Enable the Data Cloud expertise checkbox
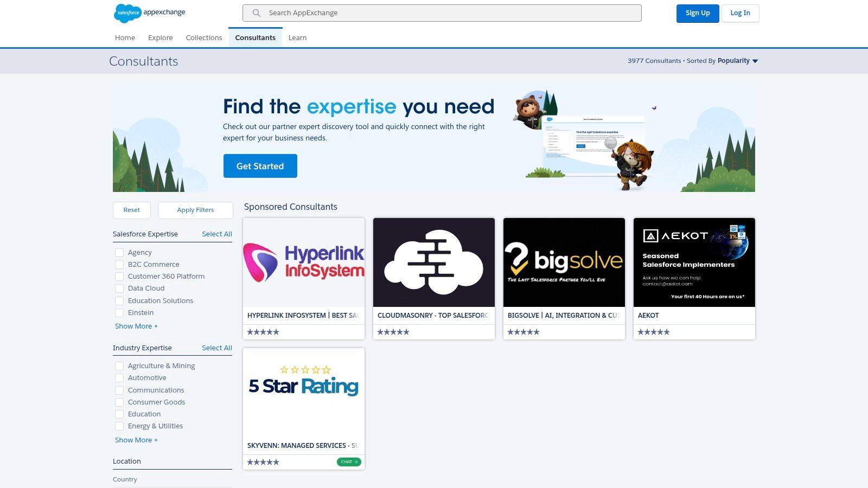The image size is (868, 488). coord(119,288)
